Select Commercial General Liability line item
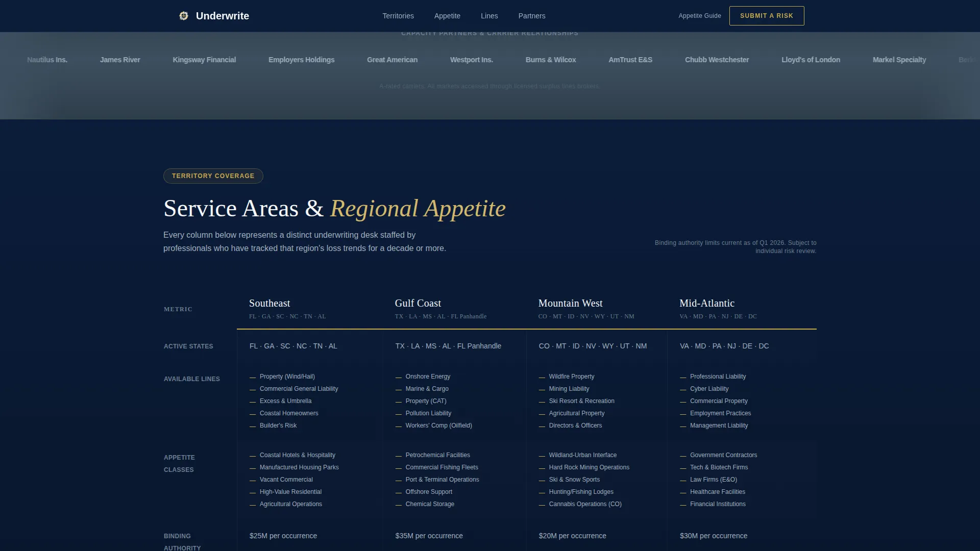The image size is (980, 551). click(x=299, y=389)
